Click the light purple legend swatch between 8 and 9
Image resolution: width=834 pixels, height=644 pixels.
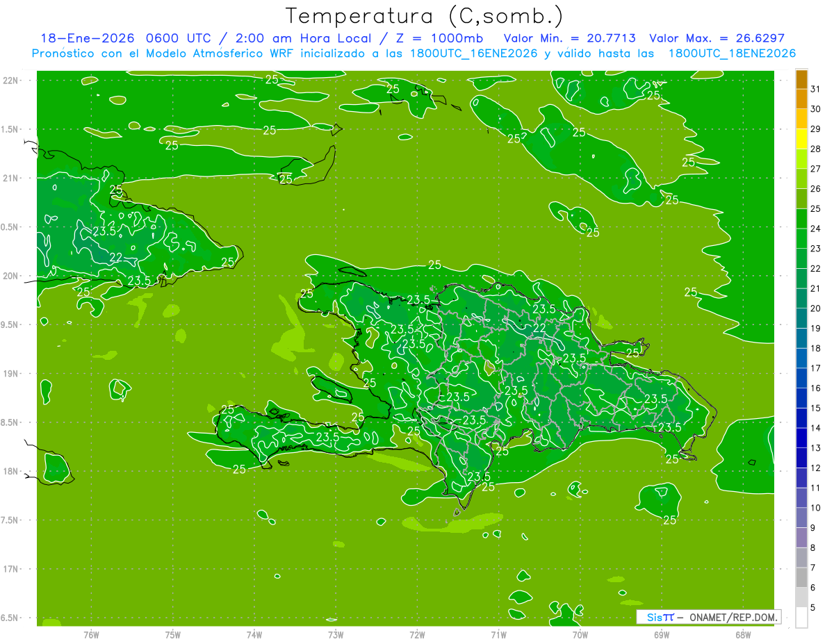[802, 538]
